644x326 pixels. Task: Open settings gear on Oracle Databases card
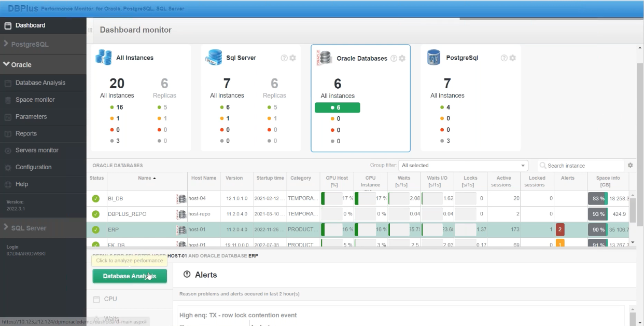click(x=402, y=59)
